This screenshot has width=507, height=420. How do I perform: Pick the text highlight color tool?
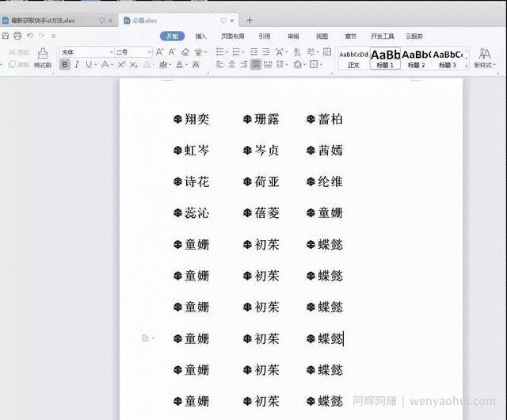(x=163, y=64)
